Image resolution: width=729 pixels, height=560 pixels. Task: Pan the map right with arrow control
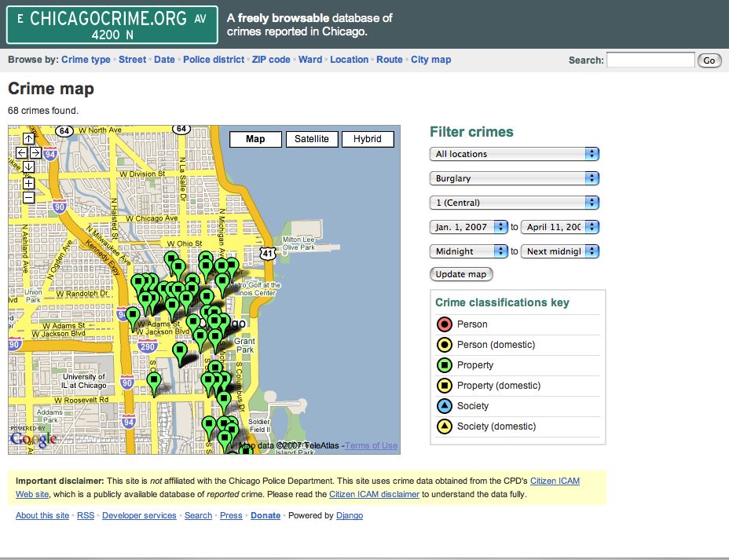pyautogui.click(x=36, y=153)
